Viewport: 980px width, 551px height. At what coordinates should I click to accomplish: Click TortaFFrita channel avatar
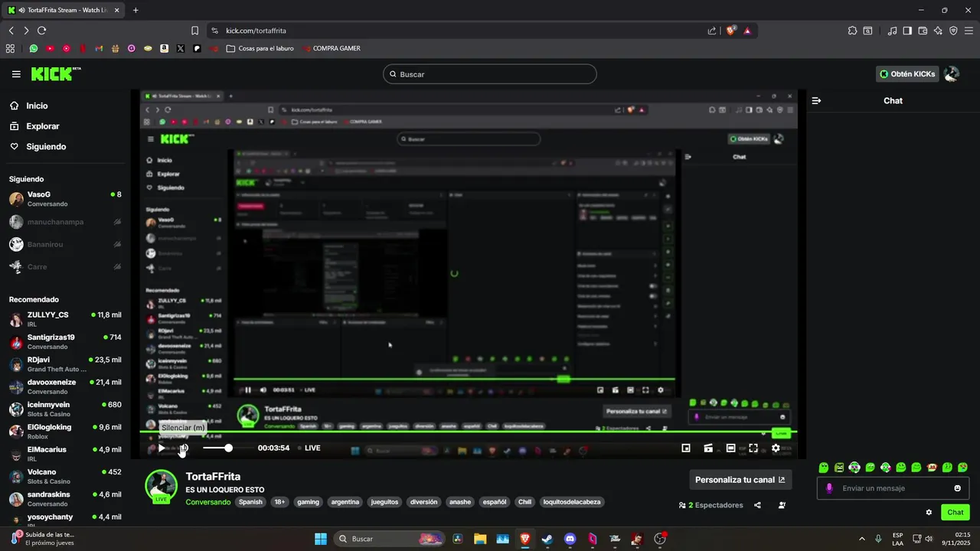coord(162,486)
